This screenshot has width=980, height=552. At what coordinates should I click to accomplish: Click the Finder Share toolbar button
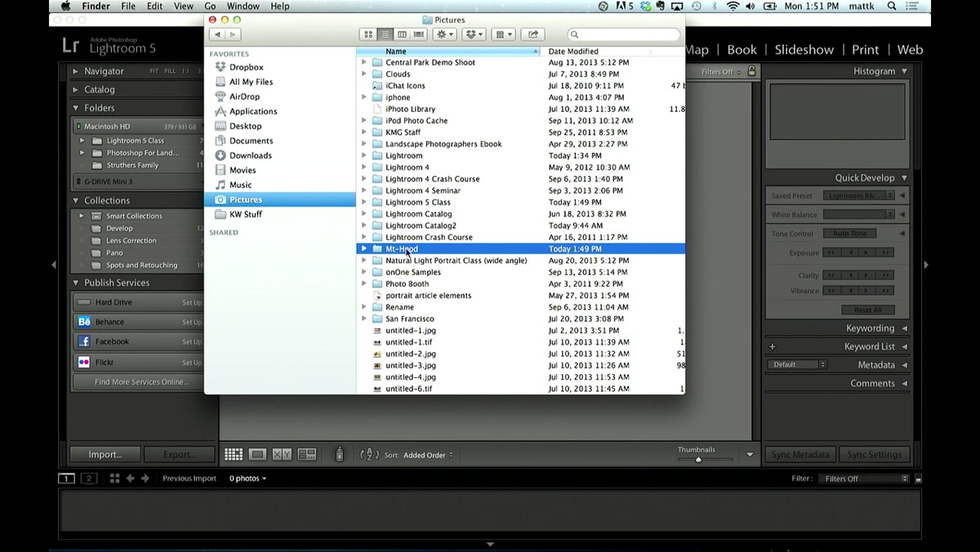[532, 34]
